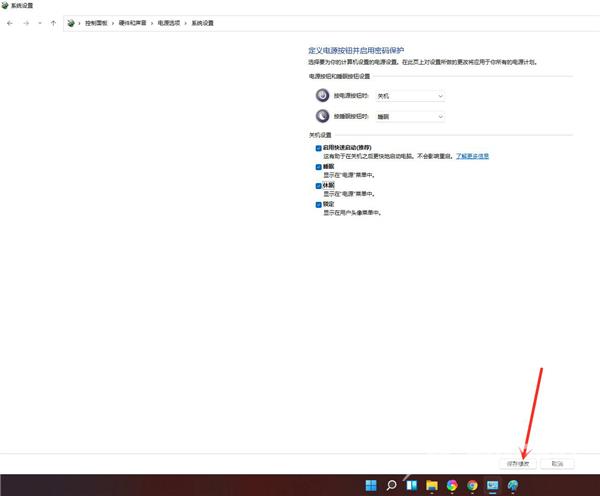The width and height of the screenshot is (600, 496).
Task: Open File Explorer from taskbar
Action: coord(432,485)
